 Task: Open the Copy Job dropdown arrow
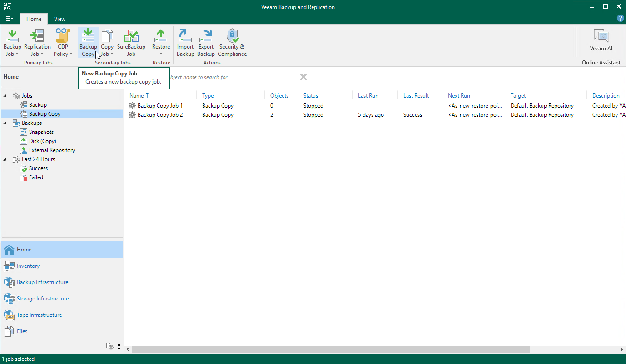pos(112,54)
